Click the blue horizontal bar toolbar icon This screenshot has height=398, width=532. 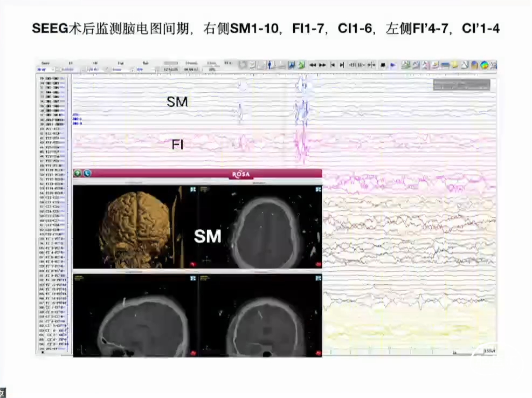click(445, 65)
